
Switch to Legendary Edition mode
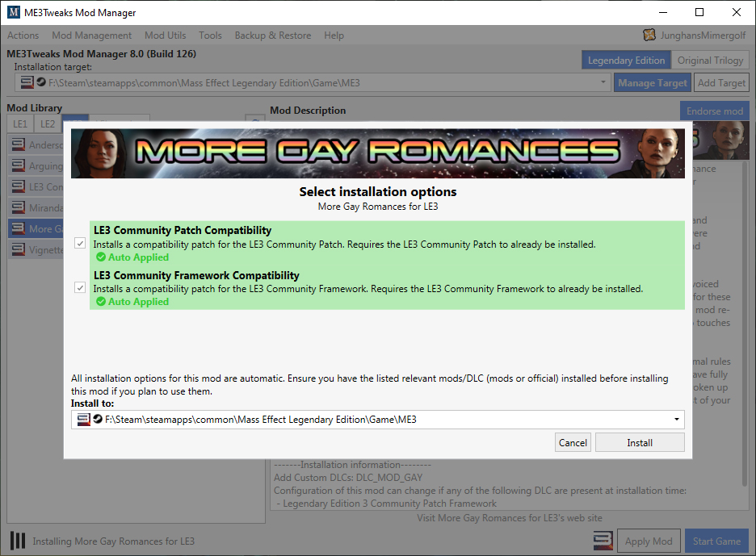[626, 61]
